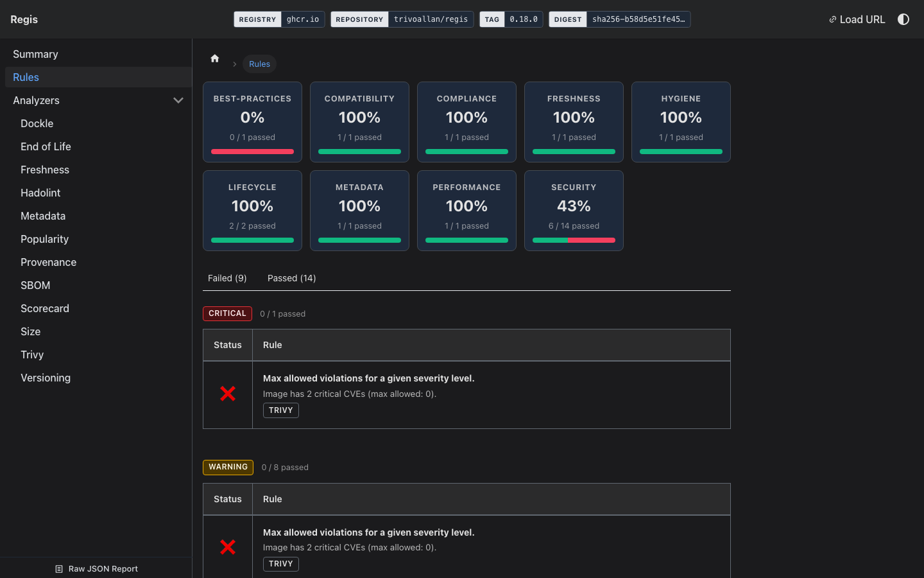Click the WARNING severity badge
This screenshot has width=924, height=578.
click(x=228, y=467)
